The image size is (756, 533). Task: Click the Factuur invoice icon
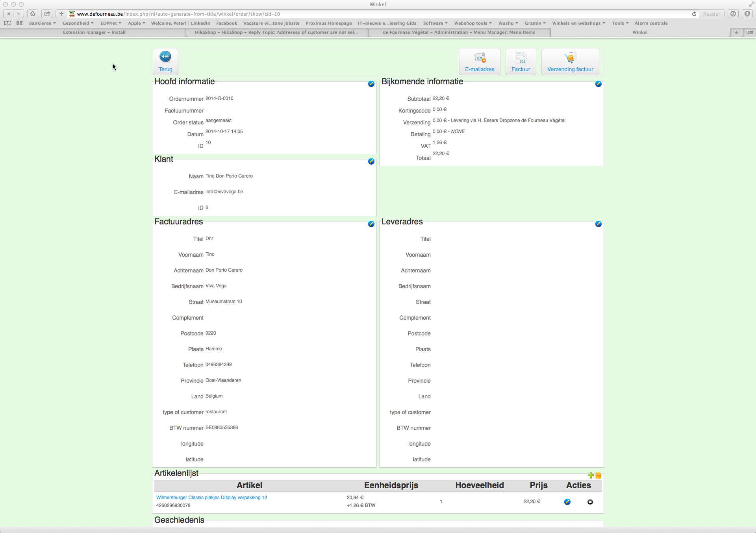521,58
